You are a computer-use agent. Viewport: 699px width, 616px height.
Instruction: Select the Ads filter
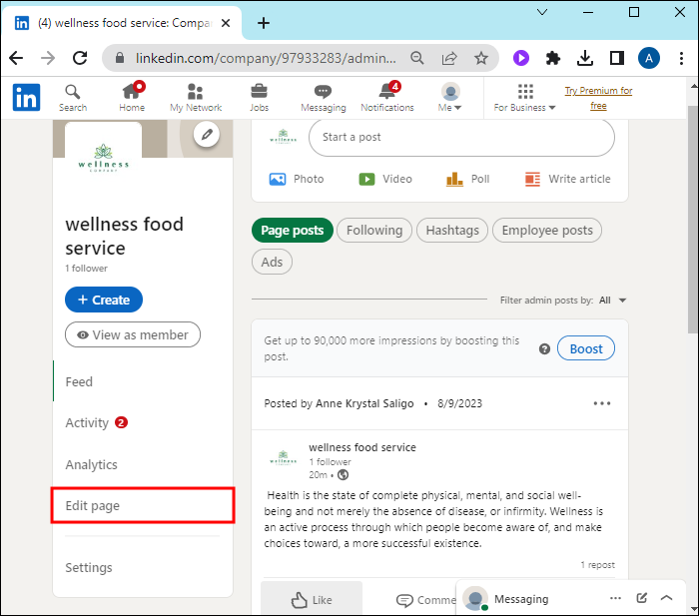pyautogui.click(x=272, y=262)
